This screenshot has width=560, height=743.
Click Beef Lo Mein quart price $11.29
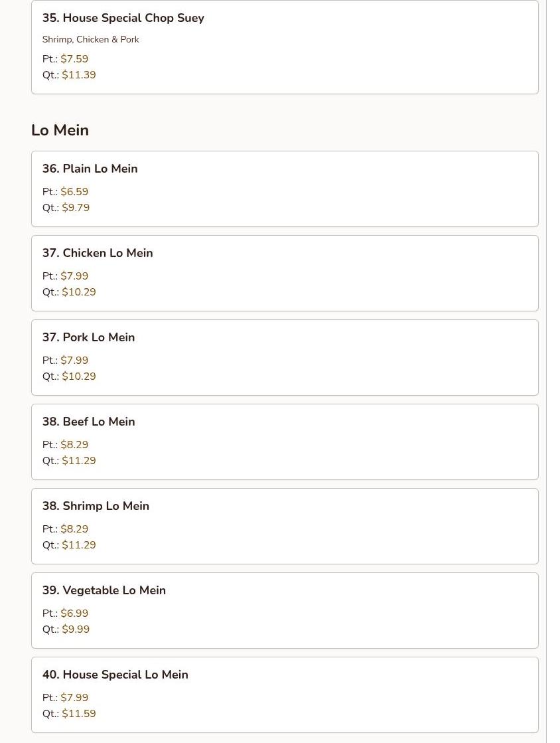[79, 461]
